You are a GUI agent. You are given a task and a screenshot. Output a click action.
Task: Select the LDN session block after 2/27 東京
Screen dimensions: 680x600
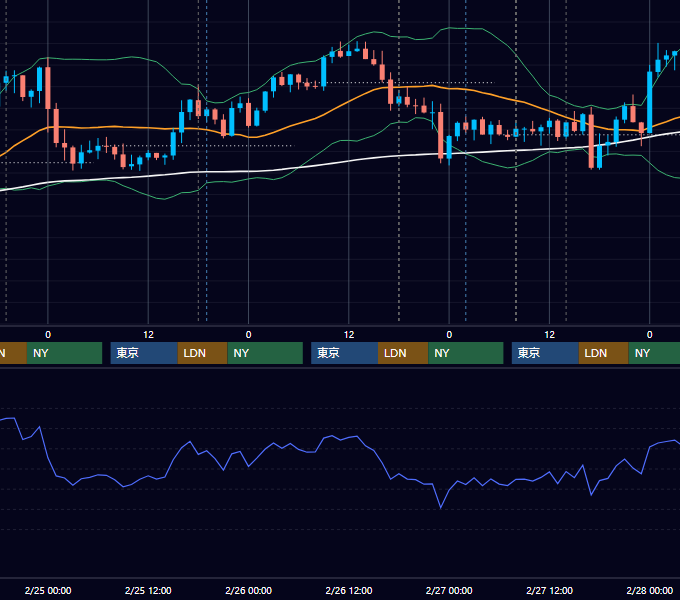[x=604, y=353]
